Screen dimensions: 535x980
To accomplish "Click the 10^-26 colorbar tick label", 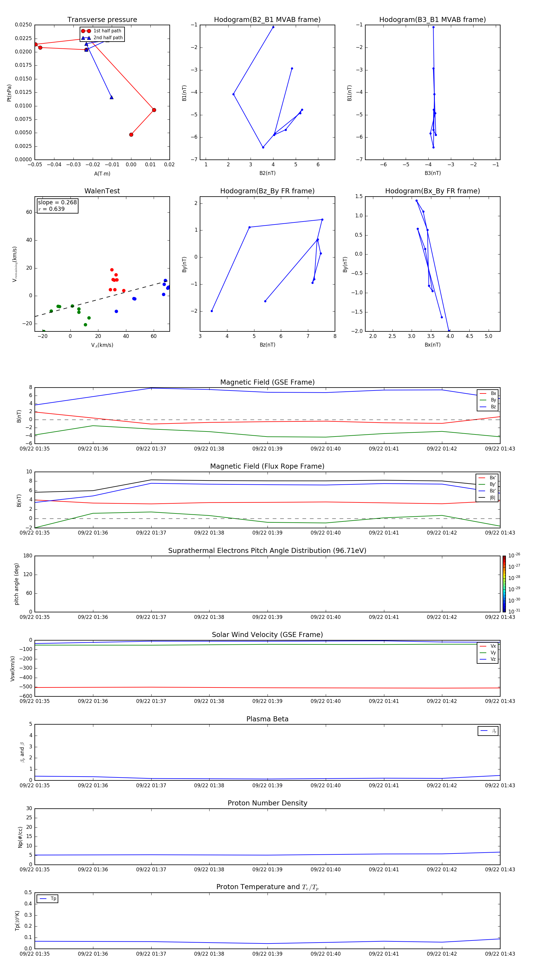I will click(514, 555).
